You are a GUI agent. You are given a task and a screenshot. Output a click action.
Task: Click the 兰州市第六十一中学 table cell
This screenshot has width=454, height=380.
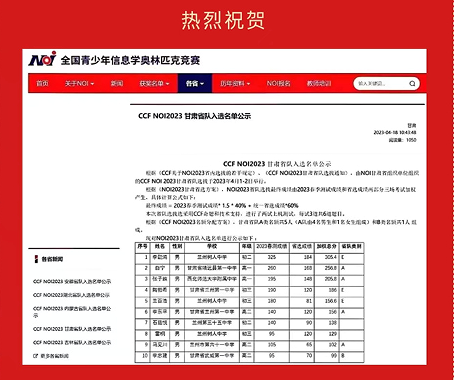click(212, 345)
